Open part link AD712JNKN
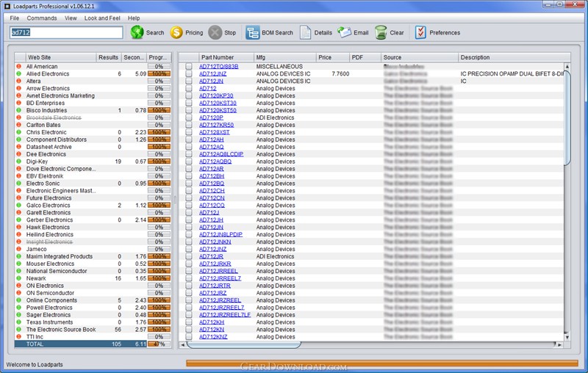The width and height of the screenshot is (588, 373). coord(215,242)
